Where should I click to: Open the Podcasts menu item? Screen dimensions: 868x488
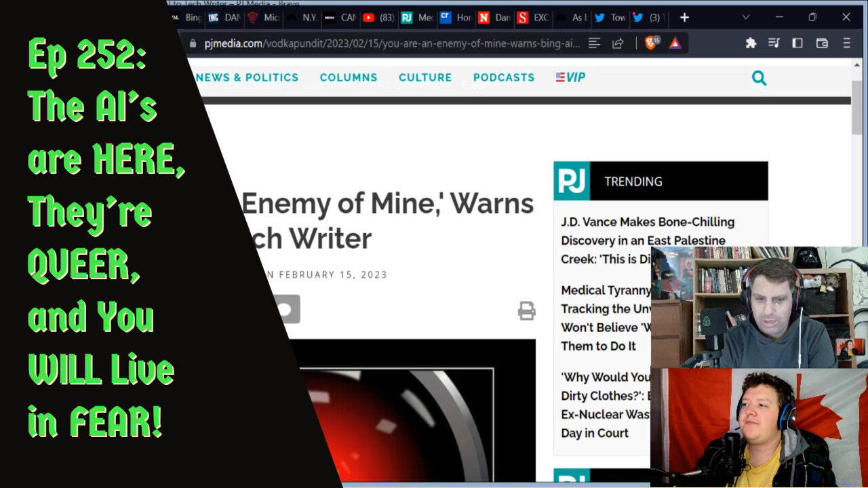pyautogui.click(x=504, y=77)
